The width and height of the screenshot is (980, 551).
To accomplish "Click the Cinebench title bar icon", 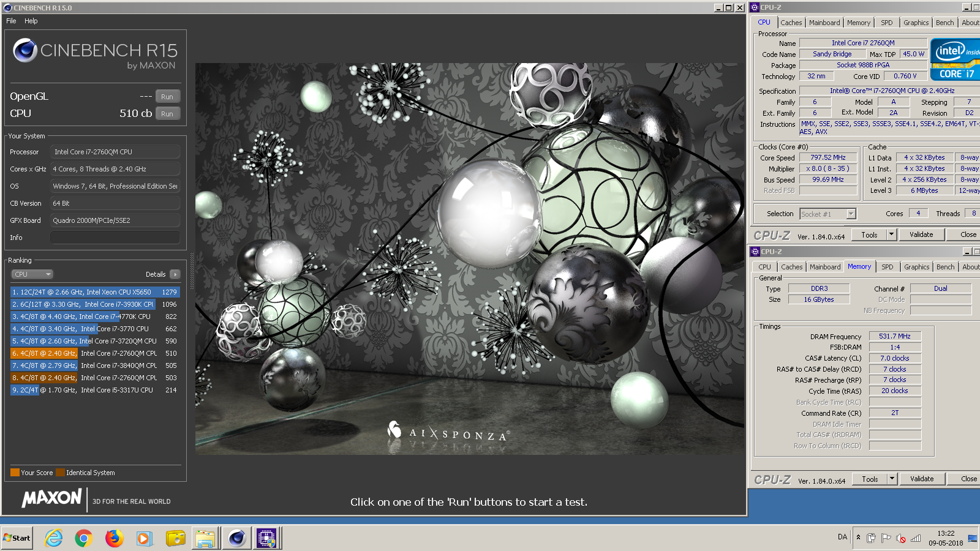I will click(x=7, y=7).
